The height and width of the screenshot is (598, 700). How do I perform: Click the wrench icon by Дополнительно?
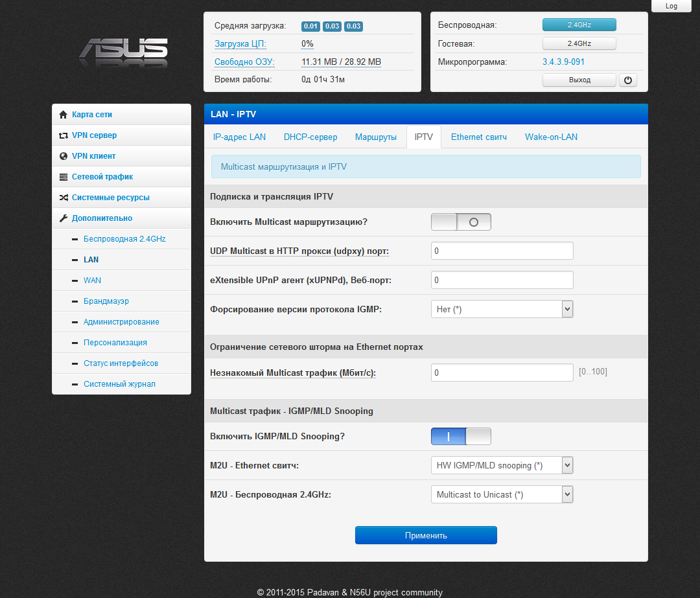point(64,218)
